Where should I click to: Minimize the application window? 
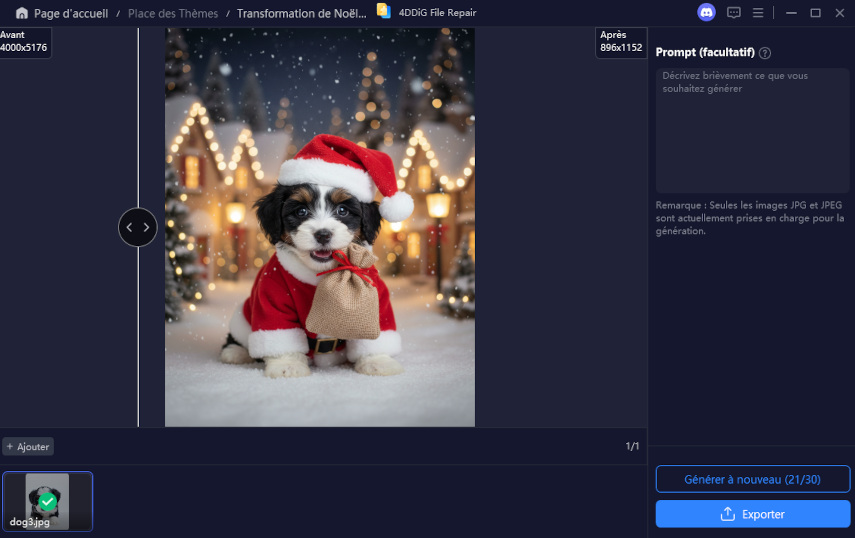coord(791,13)
